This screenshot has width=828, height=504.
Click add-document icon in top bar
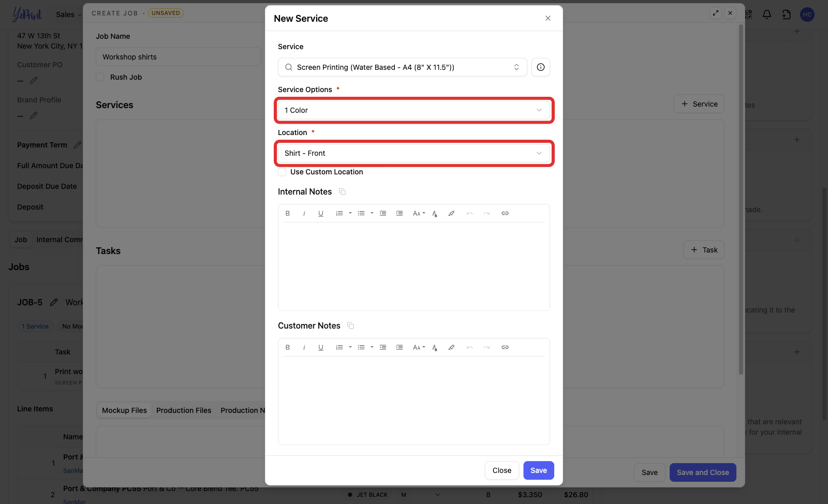click(x=787, y=14)
